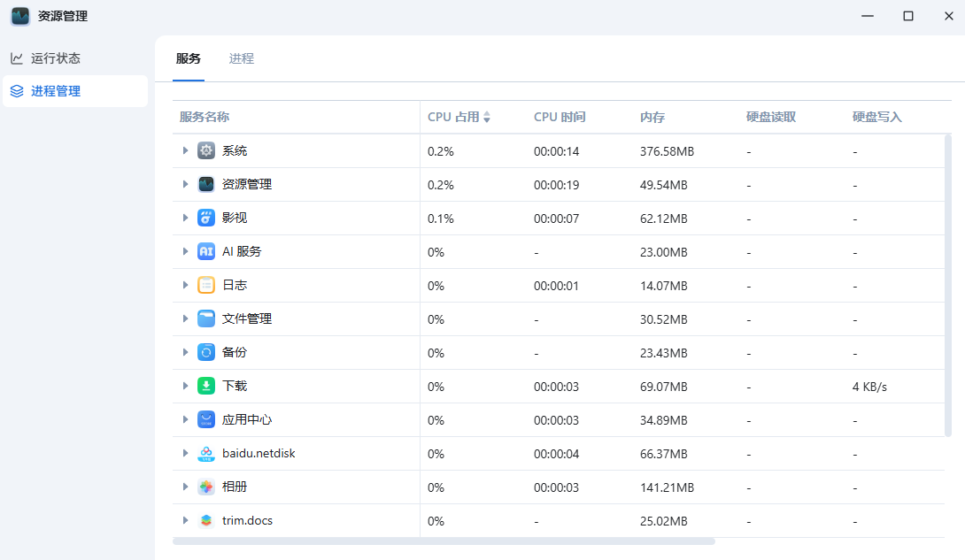
Task: Click the 相册 colorful flower icon
Action: point(206,487)
